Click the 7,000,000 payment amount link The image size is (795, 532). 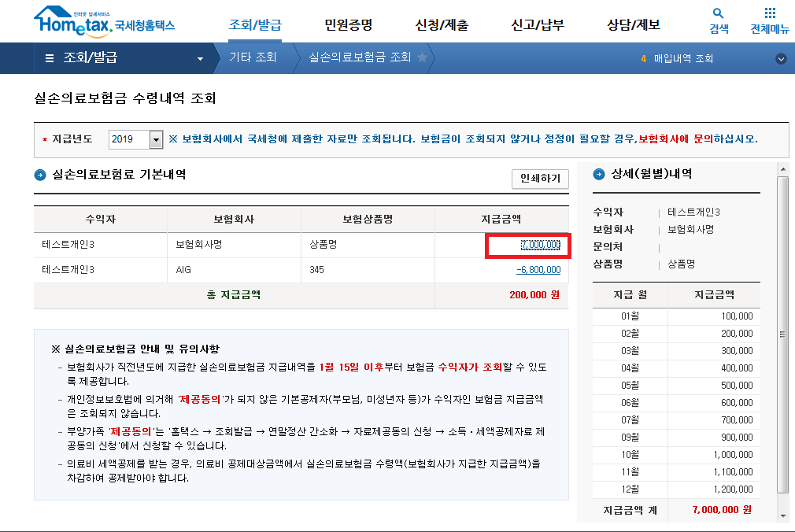pos(540,245)
